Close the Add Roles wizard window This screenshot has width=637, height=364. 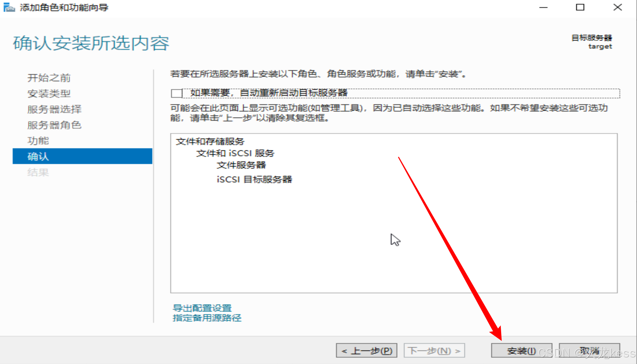pos(618,7)
